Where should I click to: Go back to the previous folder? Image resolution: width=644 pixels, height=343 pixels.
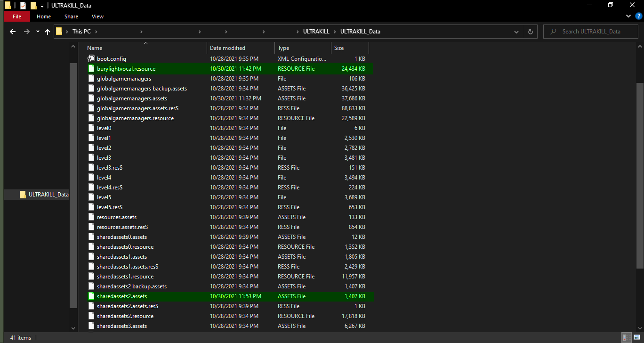coord(13,32)
